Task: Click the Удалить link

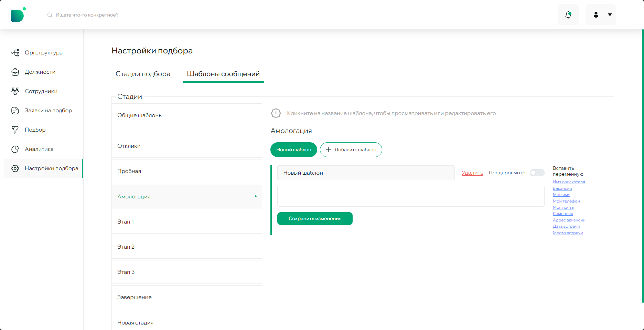Action: coord(472,173)
